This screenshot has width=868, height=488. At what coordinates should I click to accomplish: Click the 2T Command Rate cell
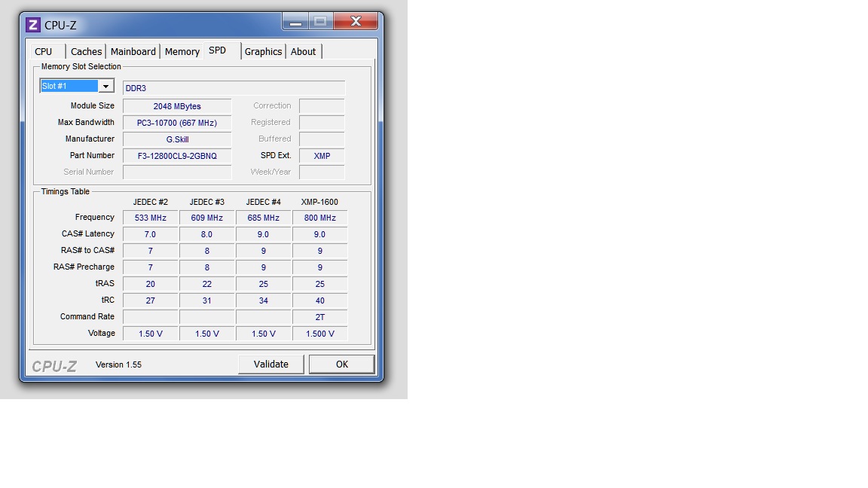(x=320, y=318)
